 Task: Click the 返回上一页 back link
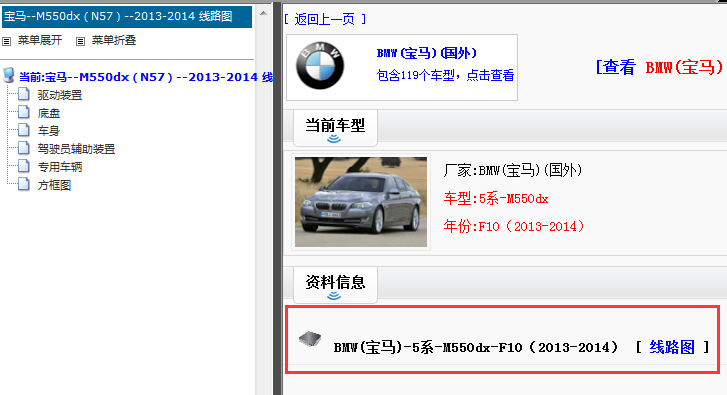point(325,19)
